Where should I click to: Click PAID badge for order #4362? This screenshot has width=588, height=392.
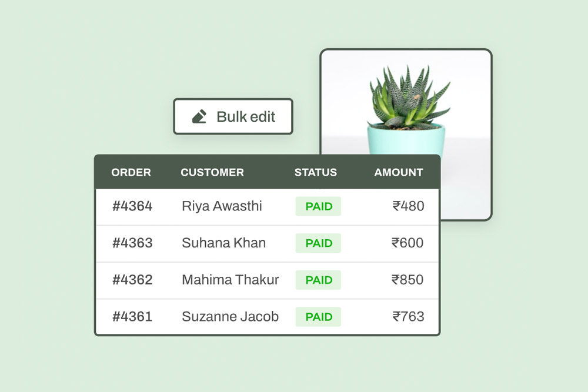point(318,280)
